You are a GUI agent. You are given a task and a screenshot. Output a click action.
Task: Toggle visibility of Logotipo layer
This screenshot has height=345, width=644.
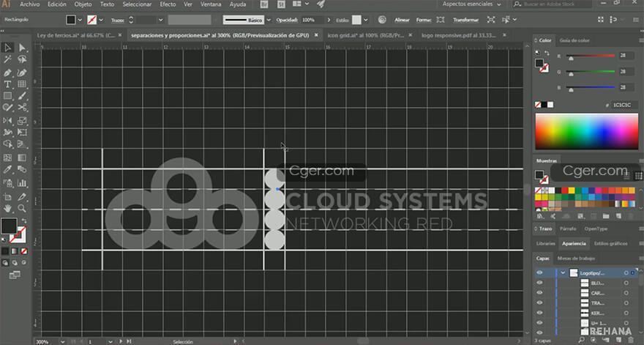pos(539,272)
